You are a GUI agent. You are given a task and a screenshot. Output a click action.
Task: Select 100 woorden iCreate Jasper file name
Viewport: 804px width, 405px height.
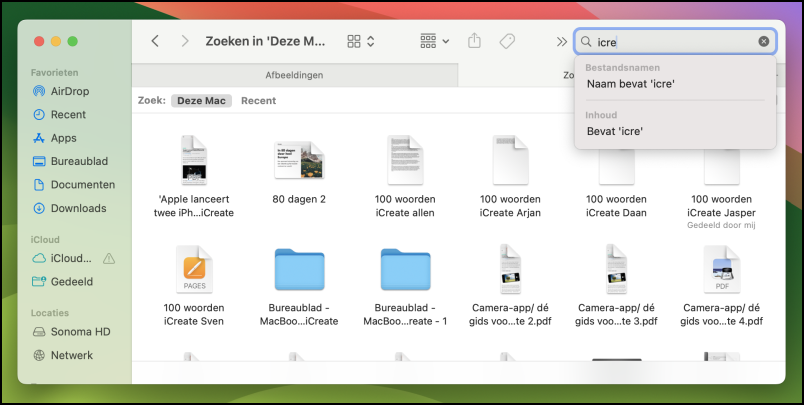[721, 206]
